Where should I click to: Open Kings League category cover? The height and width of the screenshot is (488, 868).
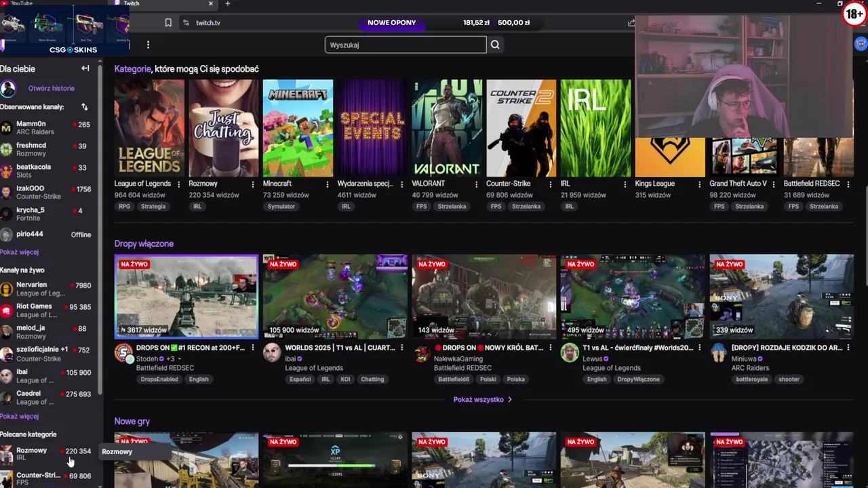point(670,156)
